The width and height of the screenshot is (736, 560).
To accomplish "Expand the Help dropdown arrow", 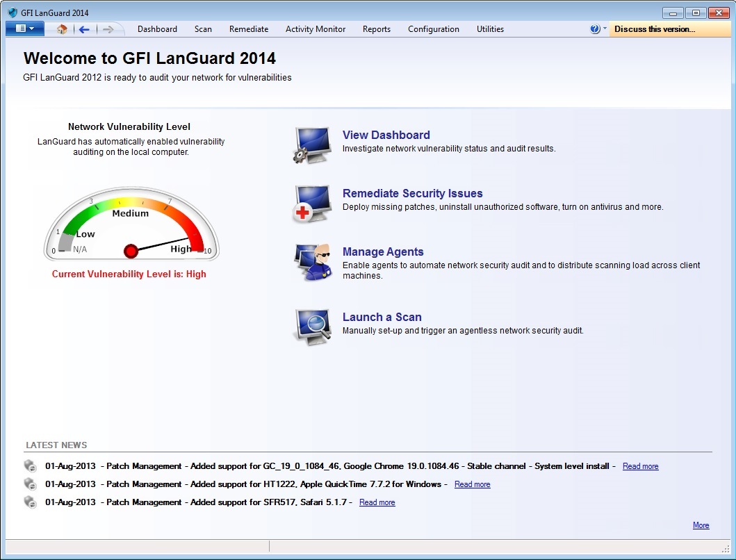I will [x=605, y=28].
